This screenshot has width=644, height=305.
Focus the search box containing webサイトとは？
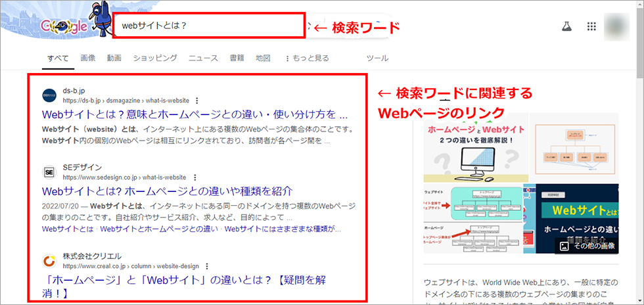(209, 26)
